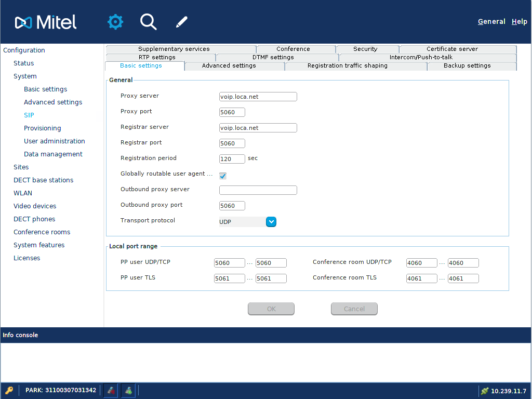Screen dimensions: 532x399
Task: Select the pencil edit icon
Action: [181, 22]
